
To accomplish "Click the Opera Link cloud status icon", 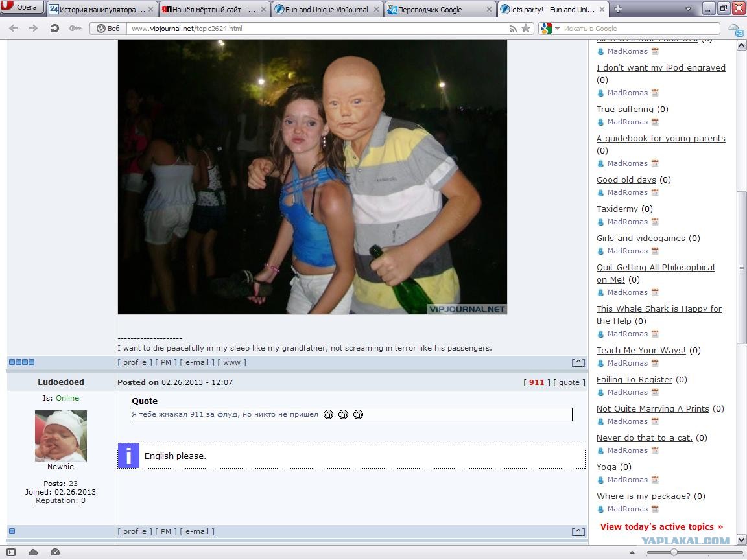I will [x=33, y=552].
